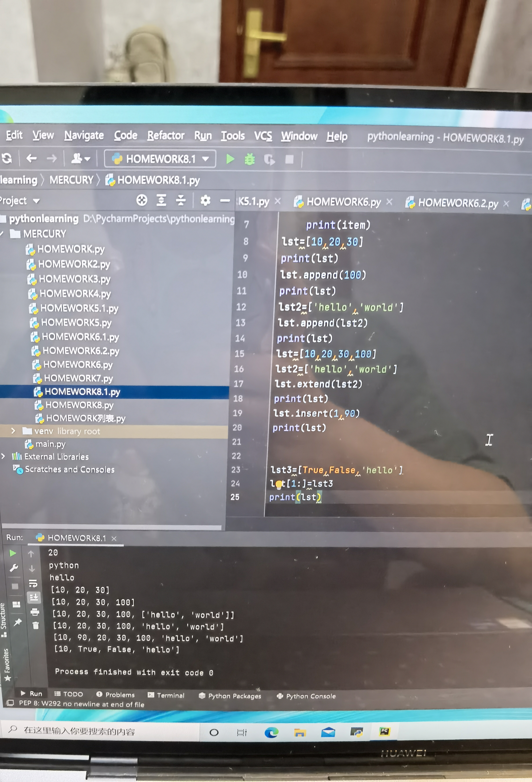Switch to HOMEWORK6.py editor tab

tap(338, 202)
